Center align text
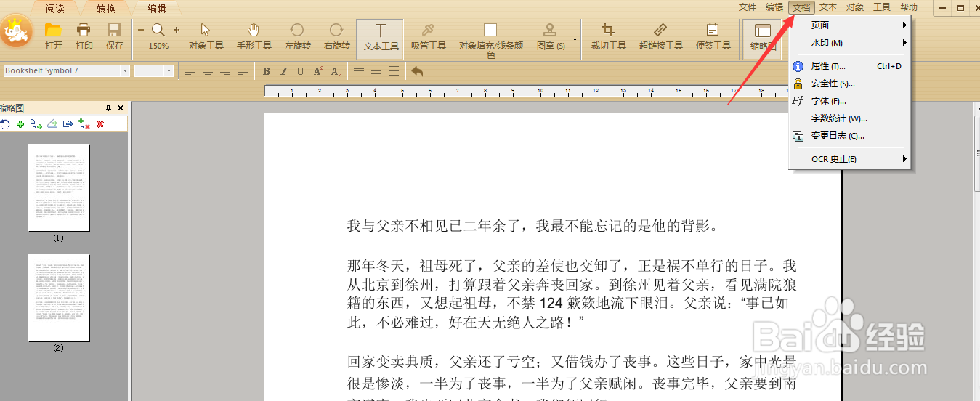This screenshot has width=980, height=401. click(208, 71)
